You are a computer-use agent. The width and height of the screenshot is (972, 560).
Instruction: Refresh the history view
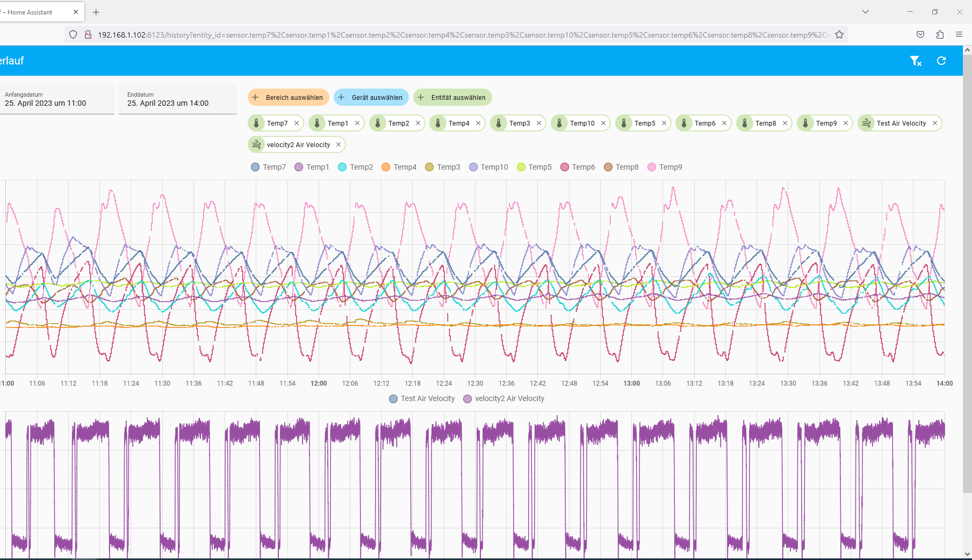pyautogui.click(x=941, y=61)
